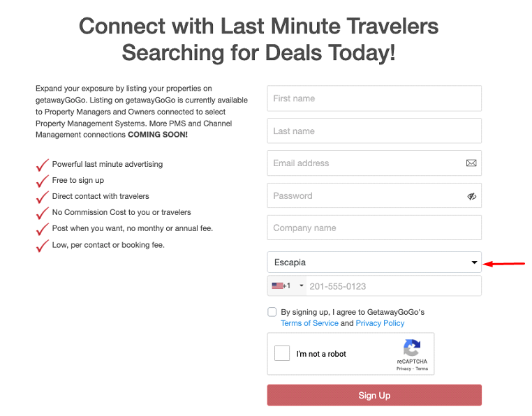Check the agree to Terms checkbox
Screen dimensions: 532x416
click(272, 312)
